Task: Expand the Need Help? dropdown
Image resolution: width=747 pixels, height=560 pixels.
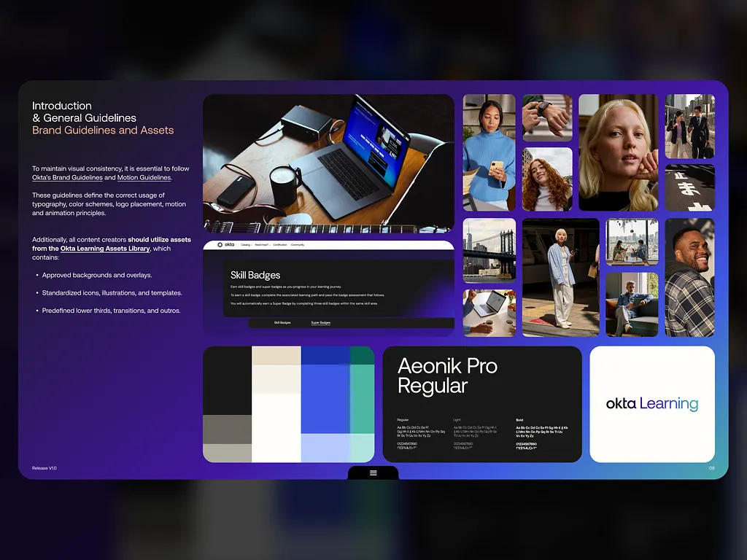Action: [x=262, y=245]
